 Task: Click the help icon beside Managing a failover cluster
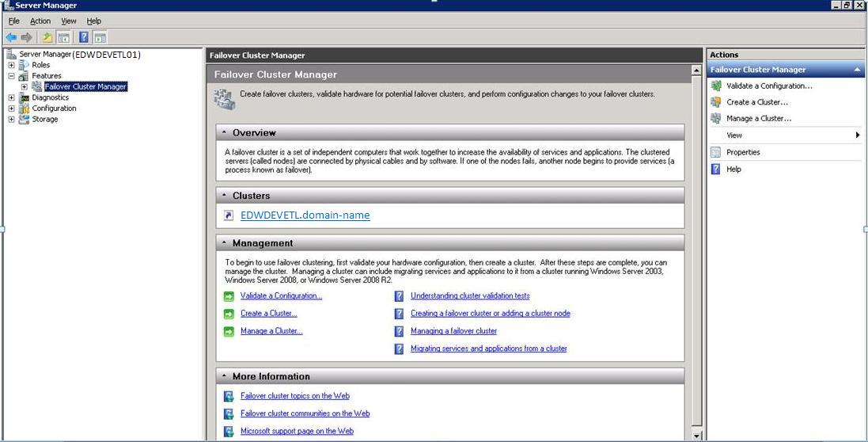click(399, 331)
